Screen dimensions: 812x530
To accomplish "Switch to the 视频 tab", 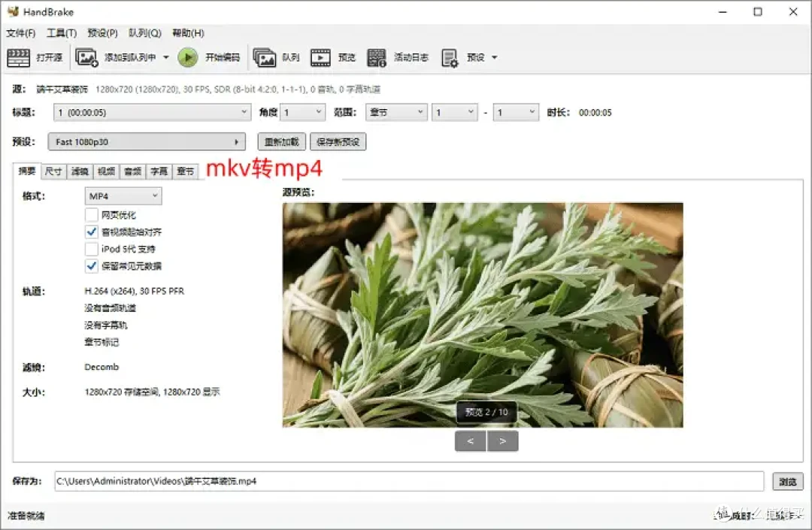I will [x=106, y=171].
